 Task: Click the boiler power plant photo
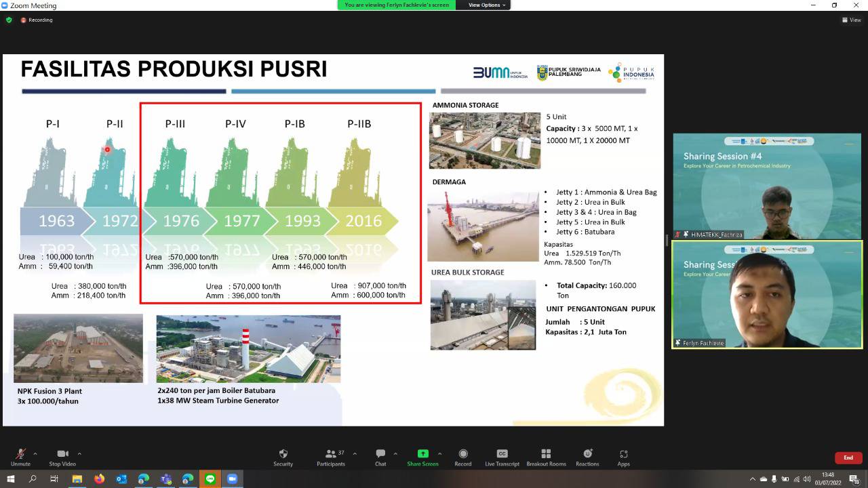248,348
